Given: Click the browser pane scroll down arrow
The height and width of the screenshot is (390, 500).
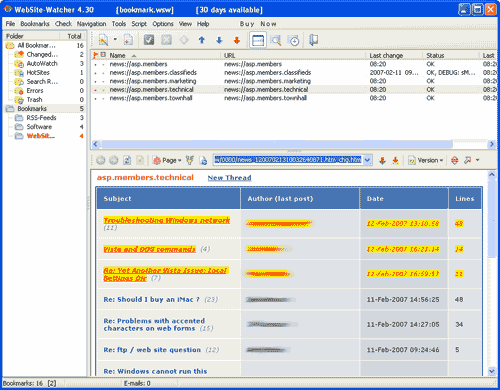Looking at the screenshot, I should pos(492,371).
